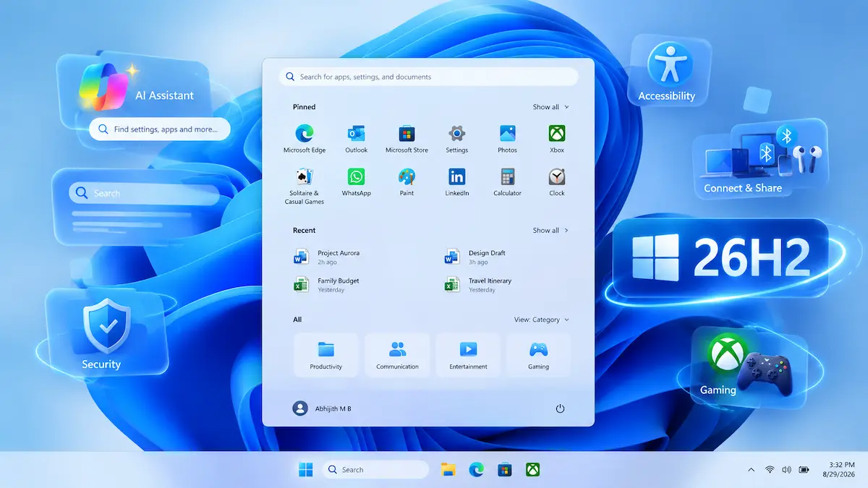Image resolution: width=868 pixels, height=488 pixels.
Task: Open Family Budget spreadsheet
Action: click(x=327, y=285)
